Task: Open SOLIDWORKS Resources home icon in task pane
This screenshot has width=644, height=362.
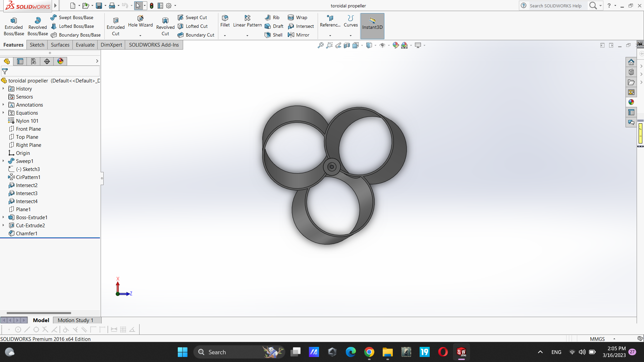Action: coord(631,62)
